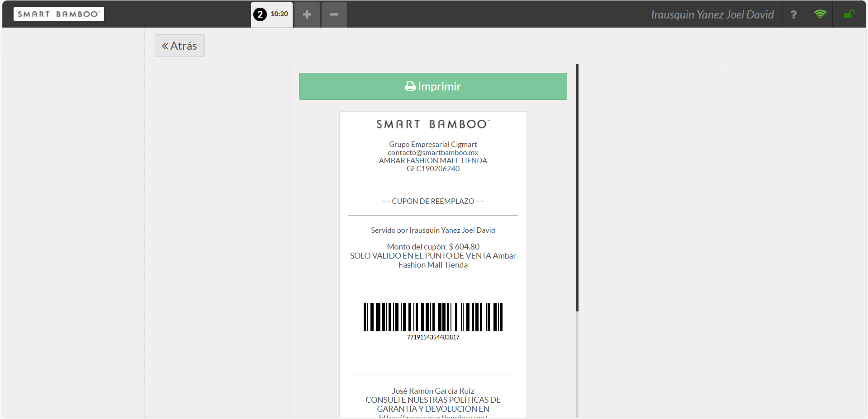The width and height of the screenshot is (868, 419).
Task: Click the green unlock padlock icon
Action: (849, 14)
